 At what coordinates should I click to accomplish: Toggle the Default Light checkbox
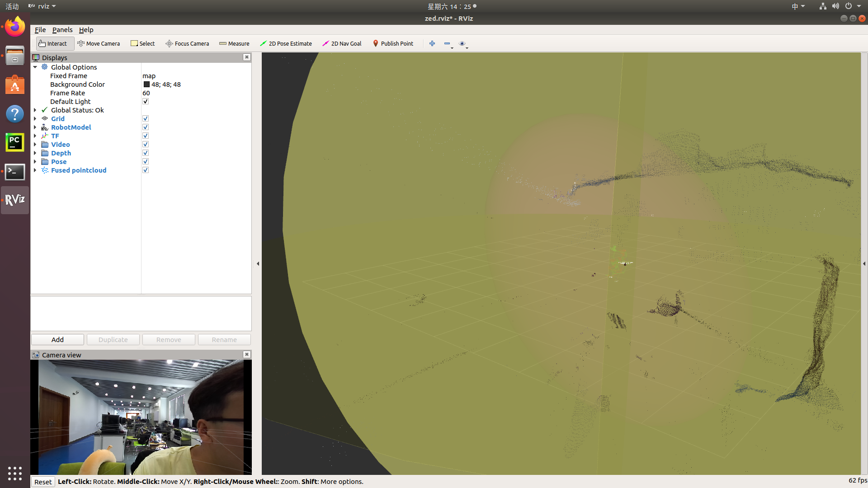(x=146, y=101)
